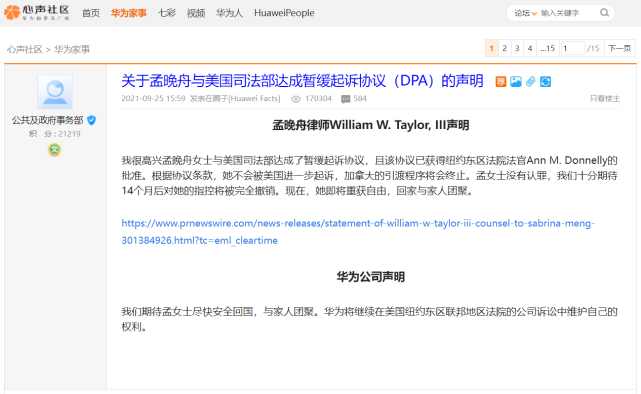This screenshot has width=641, height=394.
Task: Click the eye view-count icon
Action: click(296, 99)
